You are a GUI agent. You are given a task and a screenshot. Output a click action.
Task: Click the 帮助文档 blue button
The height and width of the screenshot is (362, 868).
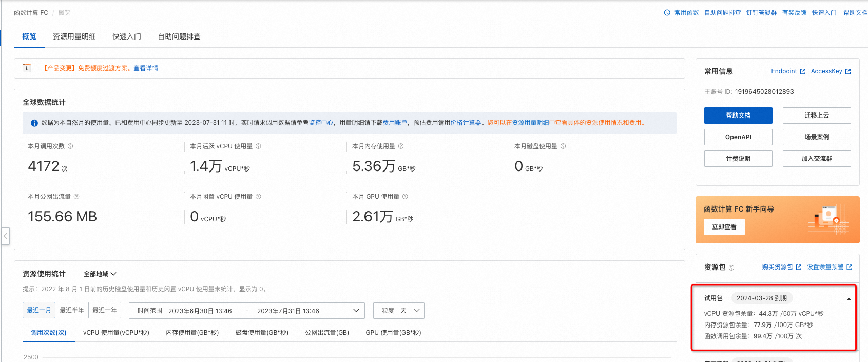[x=738, y=116]
